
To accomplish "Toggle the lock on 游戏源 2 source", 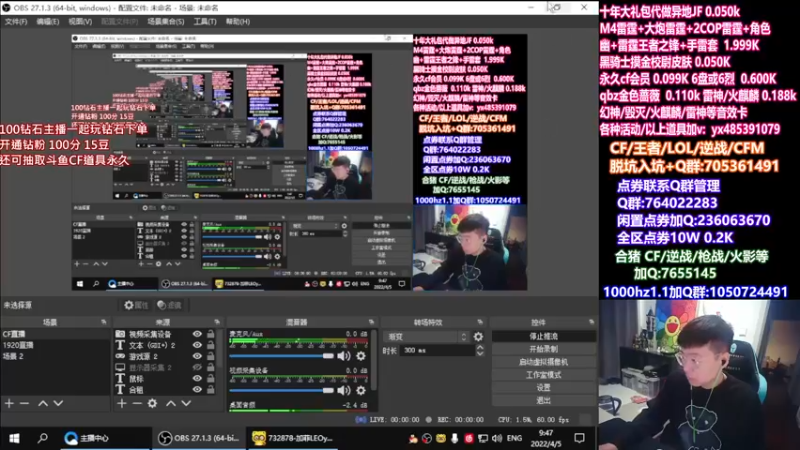I will (x=210, y=356).
